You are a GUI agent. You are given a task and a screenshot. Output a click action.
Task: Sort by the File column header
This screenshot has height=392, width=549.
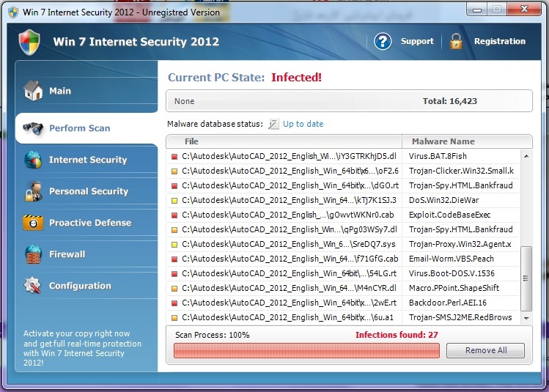[x=191, y=141]
